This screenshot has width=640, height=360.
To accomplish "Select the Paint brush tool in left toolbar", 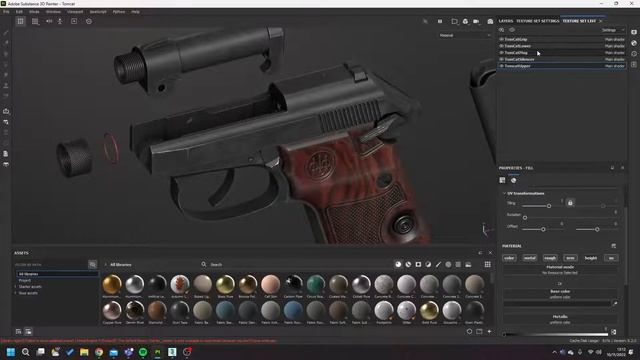I will click(x=6, y=32).
